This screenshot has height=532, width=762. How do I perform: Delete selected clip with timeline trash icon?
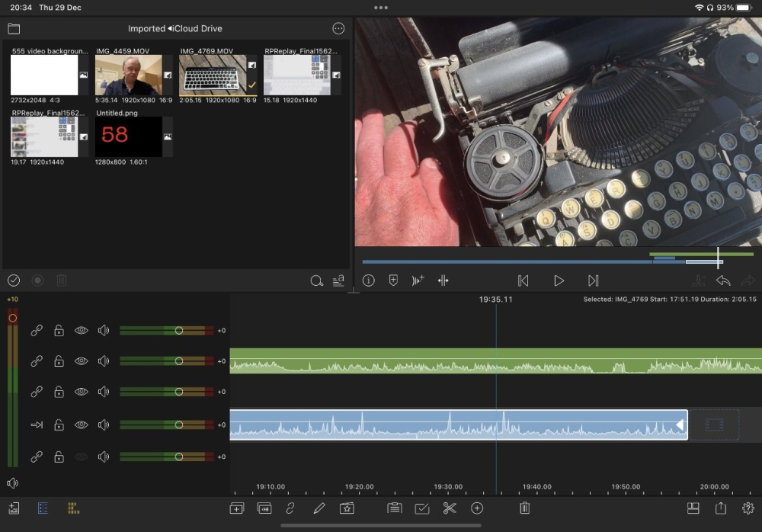(x=524, y=508)
